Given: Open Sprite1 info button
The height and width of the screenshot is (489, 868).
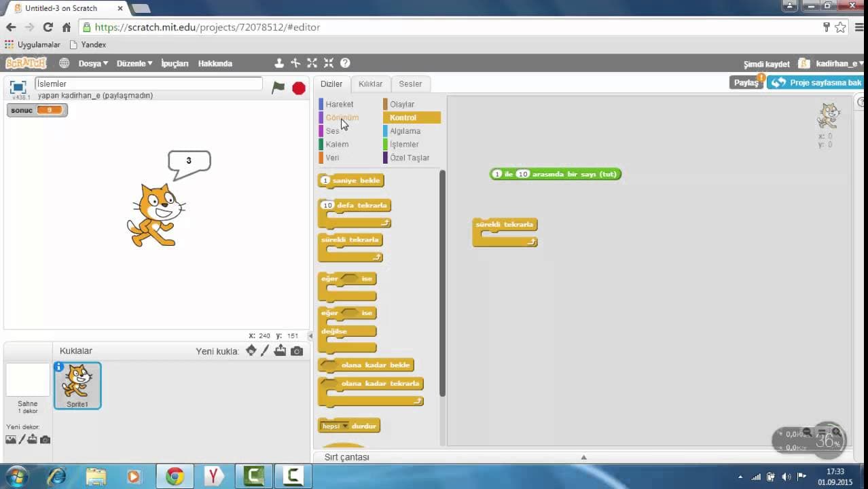Looking at the screenshot, I should (x=59, y=367).
